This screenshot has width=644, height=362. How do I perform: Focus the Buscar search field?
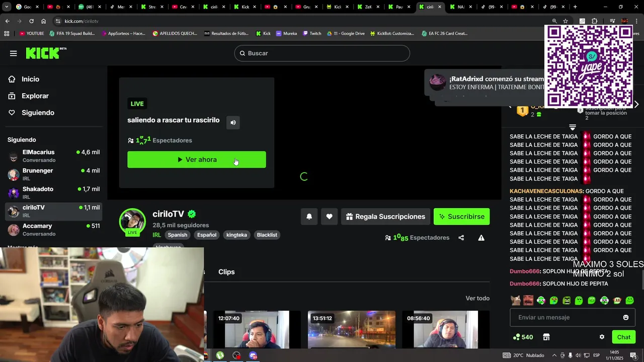click(x=322, y=53)
